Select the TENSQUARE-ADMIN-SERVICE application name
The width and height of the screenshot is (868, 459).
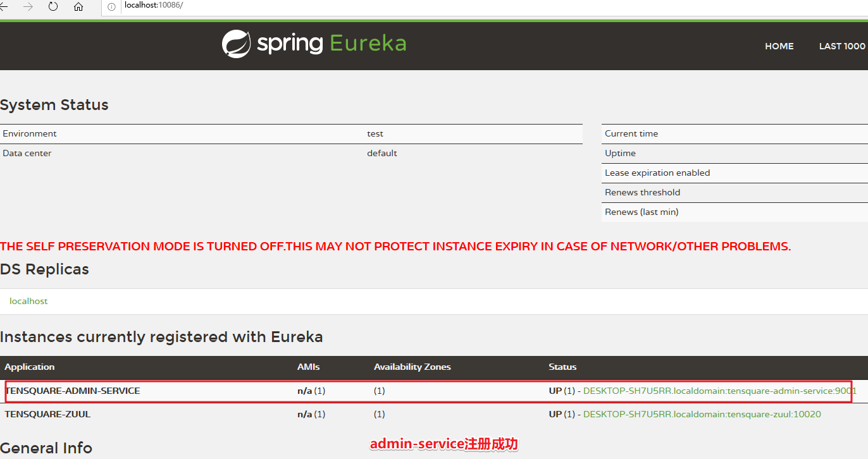[73, 391]
